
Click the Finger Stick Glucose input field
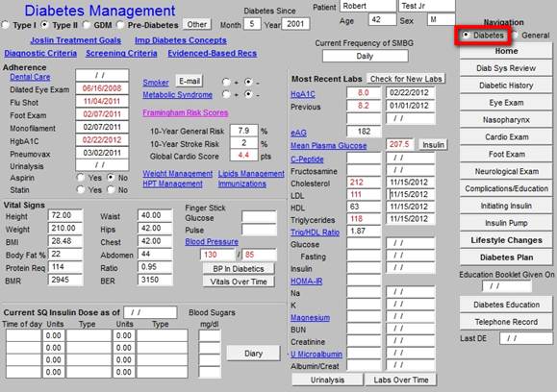pyautogui.click(x=259, y=217)
